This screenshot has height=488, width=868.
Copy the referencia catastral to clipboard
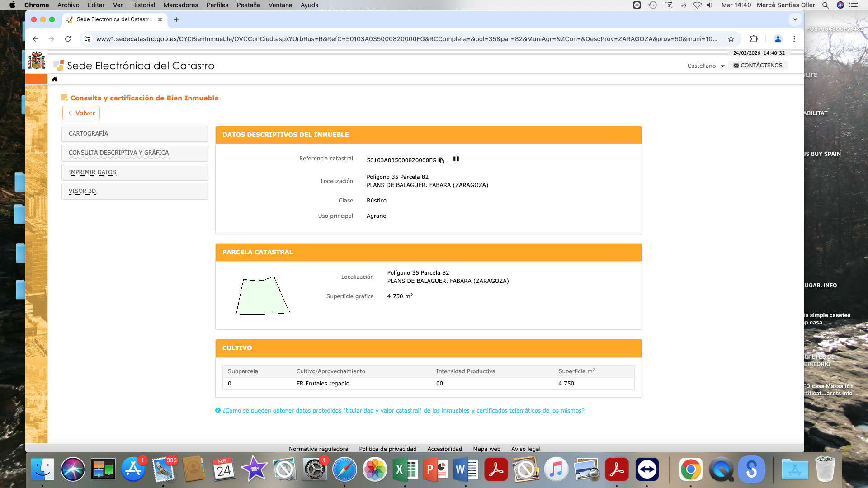[441, 160]
